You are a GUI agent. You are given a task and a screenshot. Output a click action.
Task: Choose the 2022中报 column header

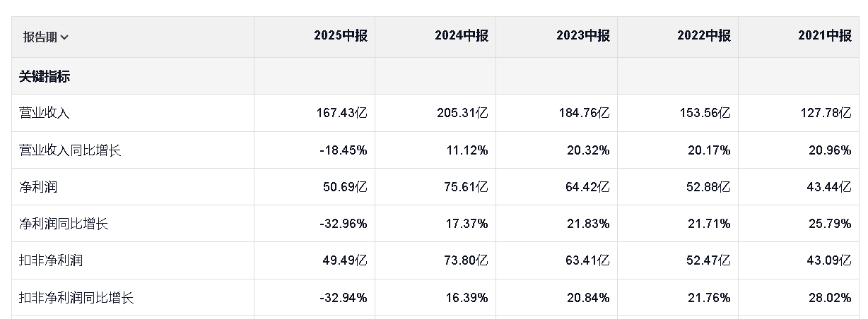tap(704, 36)
